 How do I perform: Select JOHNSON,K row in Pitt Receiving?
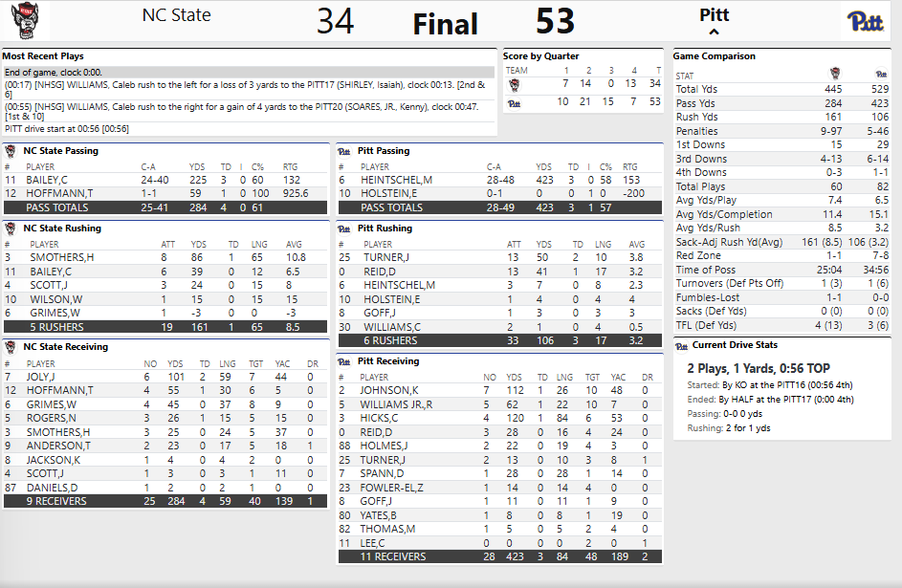[x=497, y=390]
